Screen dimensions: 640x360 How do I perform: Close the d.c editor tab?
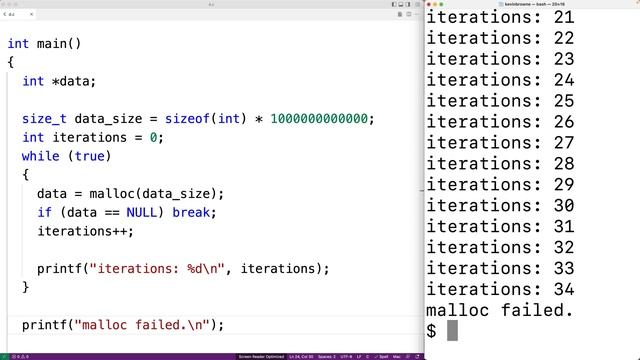tap(31, 14)
